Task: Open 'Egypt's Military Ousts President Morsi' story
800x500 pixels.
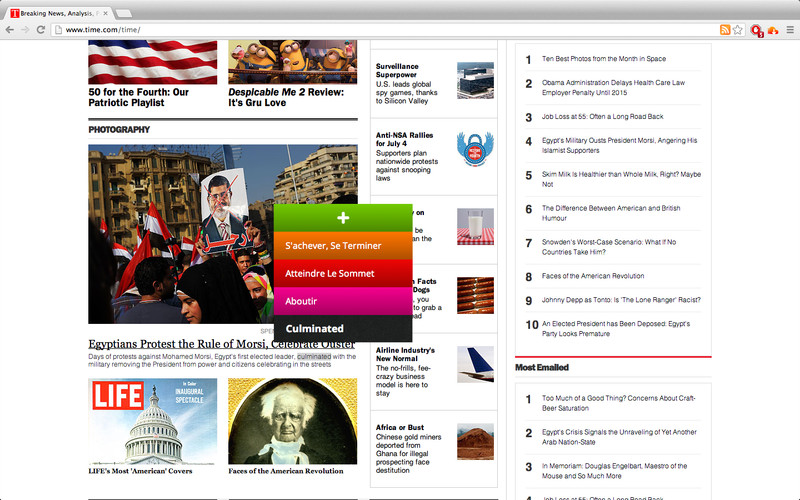Action: [619, 145]
